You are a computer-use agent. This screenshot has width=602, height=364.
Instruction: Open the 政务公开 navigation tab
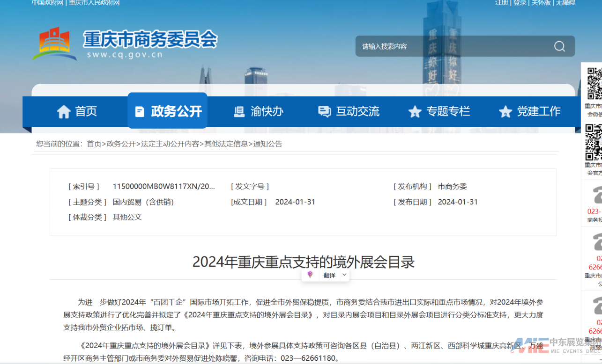coord(167,111)
